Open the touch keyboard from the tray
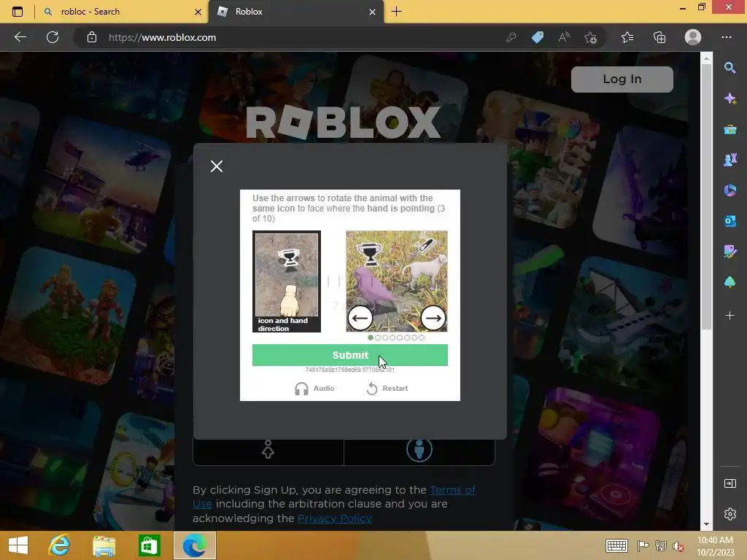This screenshot has width=747, height=560. pos(616,545)
